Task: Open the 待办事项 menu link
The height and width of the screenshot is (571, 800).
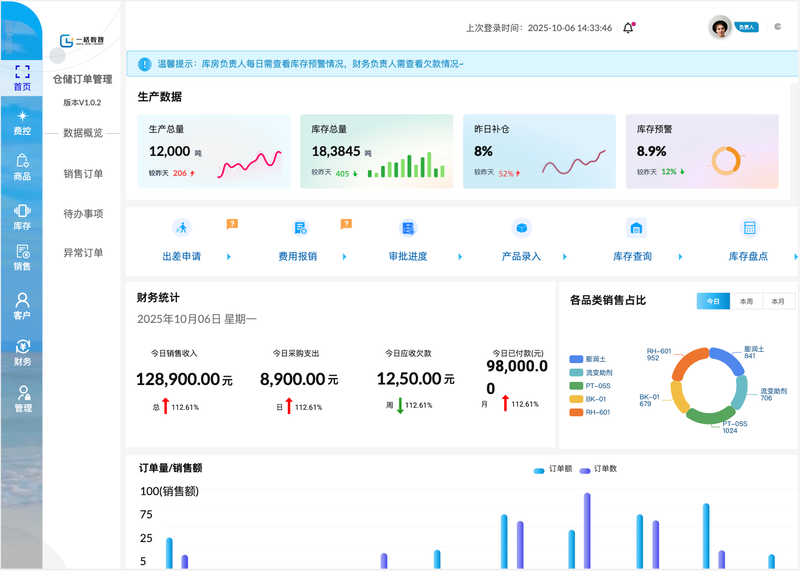Action: coord(83,213)
